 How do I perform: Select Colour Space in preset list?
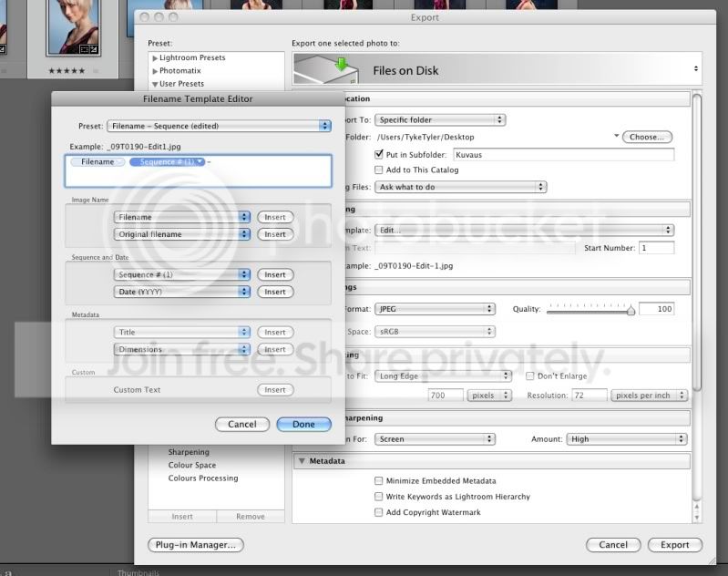[192, 465]
